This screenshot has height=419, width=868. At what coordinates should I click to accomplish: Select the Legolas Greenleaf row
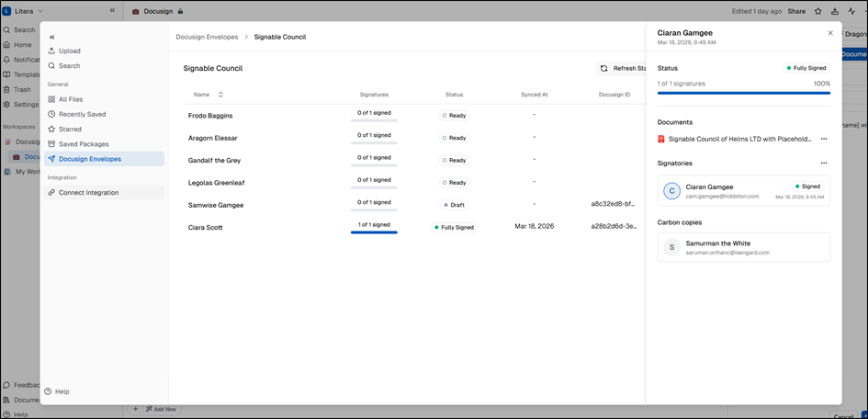point(414,182)
